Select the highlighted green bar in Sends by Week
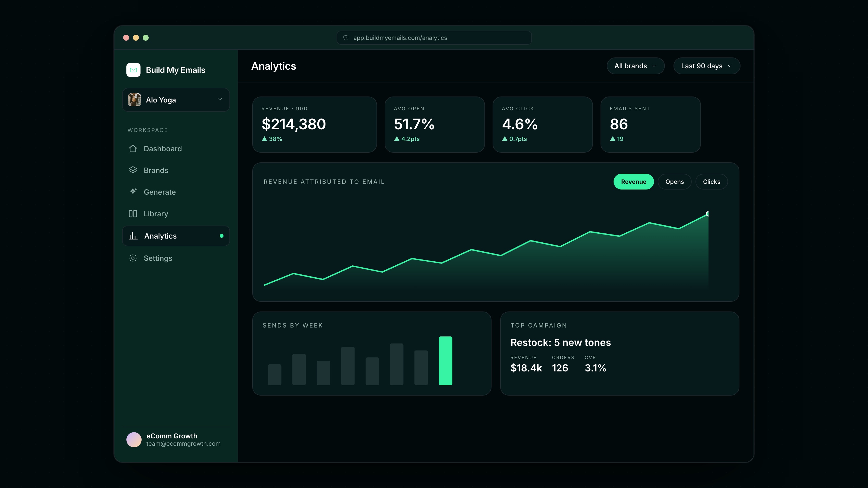The height and width of the screenshot is (488, 868). pyautogui.click(x=445, y=360)
